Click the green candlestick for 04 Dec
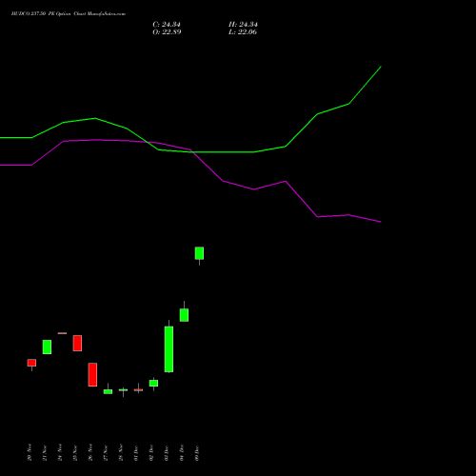476x476 pixels. tap(184, 315)
